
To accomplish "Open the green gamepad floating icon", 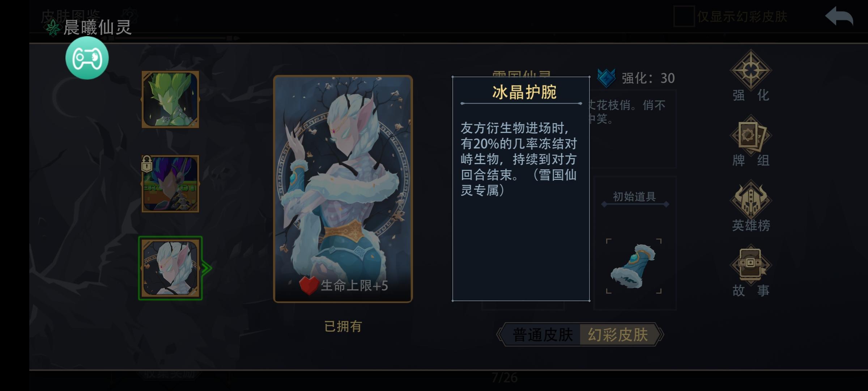I will point(87,58).
